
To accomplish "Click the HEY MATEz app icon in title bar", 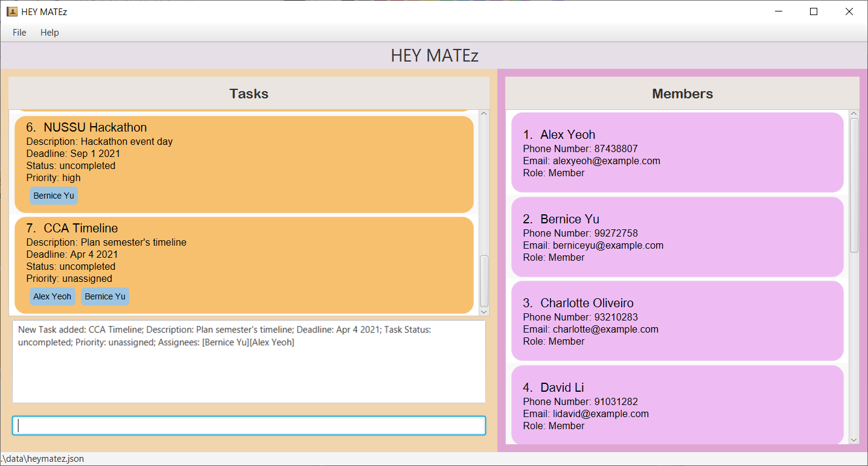I will (x=11, y=11).
